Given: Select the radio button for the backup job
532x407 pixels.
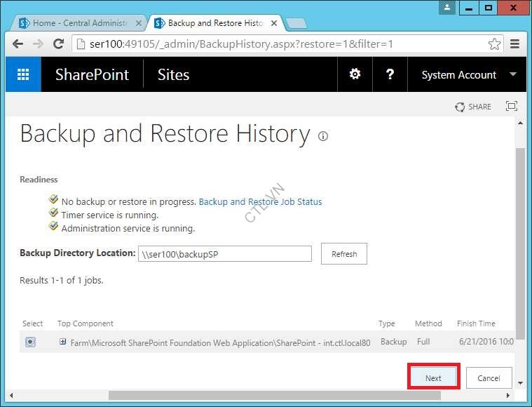Looking at the screenshot, I should click(x=30, y=342).
